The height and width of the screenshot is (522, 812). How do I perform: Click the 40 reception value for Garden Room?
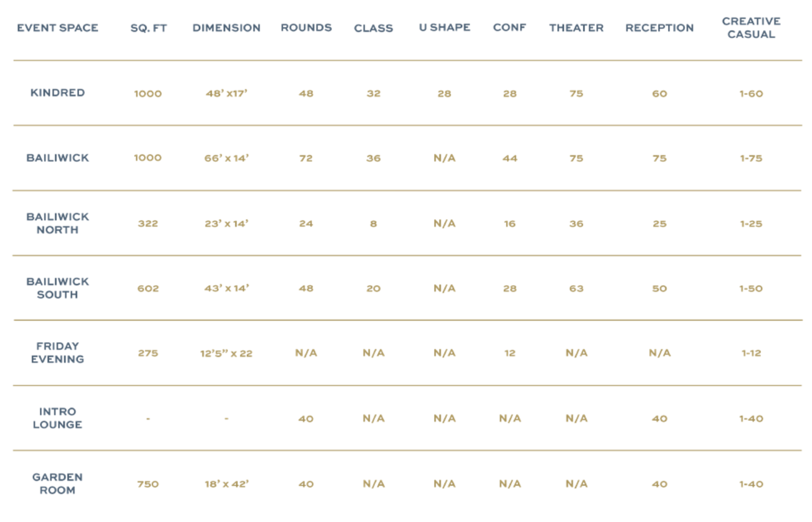659,484
